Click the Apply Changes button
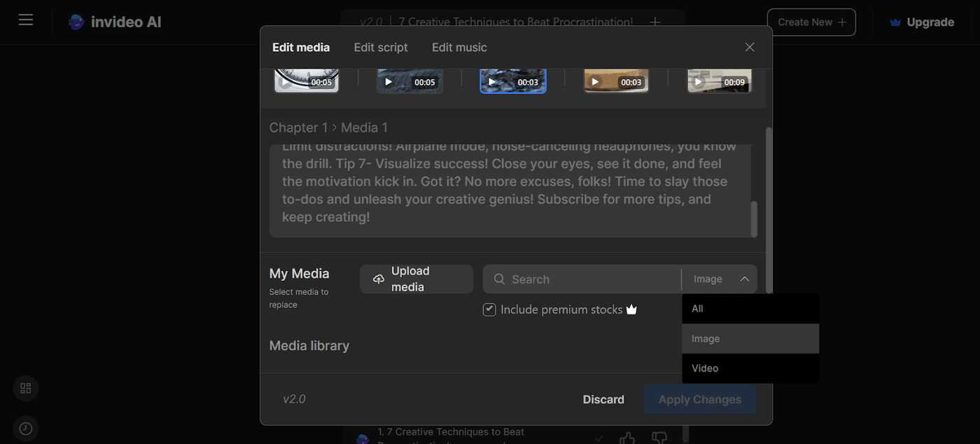 tap(699, 399)
